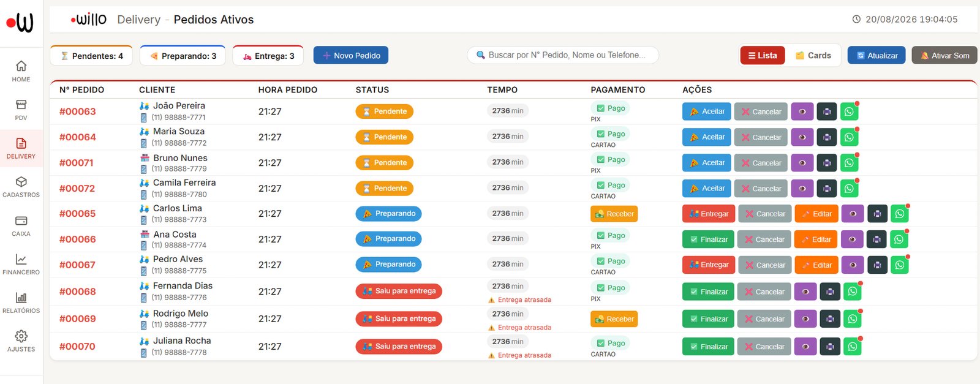View details eye icon for order #00064
Screen dimensions: 980x384
pos(802,137)
